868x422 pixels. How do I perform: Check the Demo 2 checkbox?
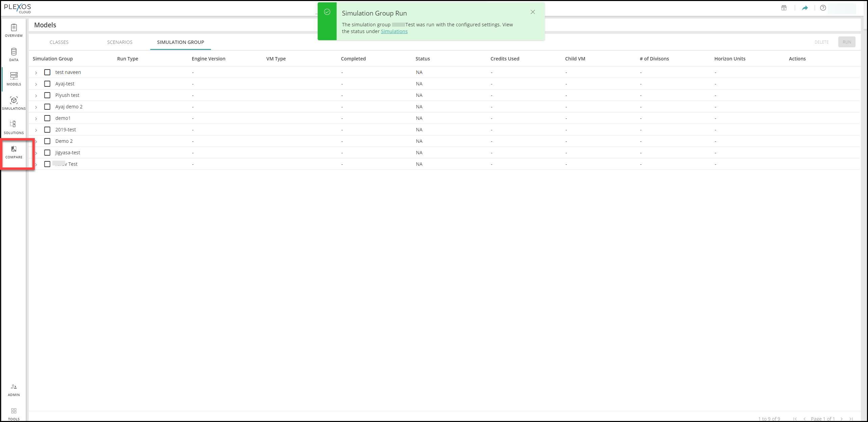(47, 141)
